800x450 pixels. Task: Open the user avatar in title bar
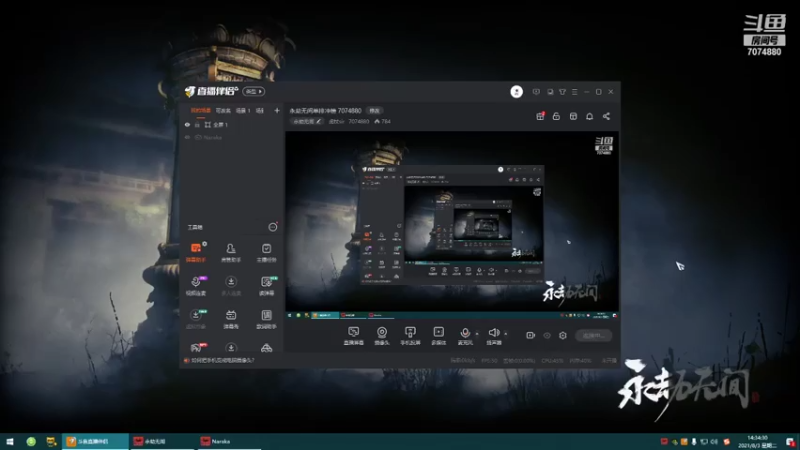pyautogui.click(x=516, y=91)
